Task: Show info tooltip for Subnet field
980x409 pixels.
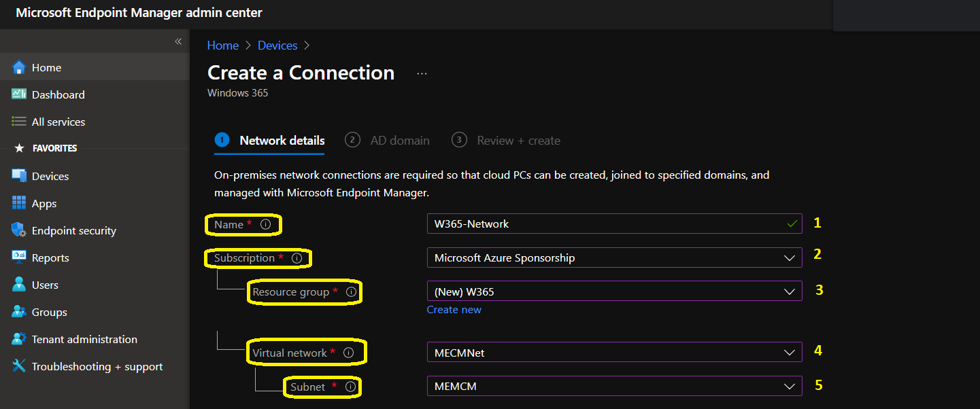Action: 350,387
